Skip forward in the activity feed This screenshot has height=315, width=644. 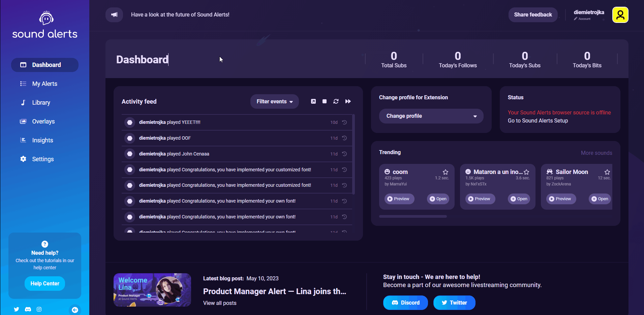(x=348, y=101)
